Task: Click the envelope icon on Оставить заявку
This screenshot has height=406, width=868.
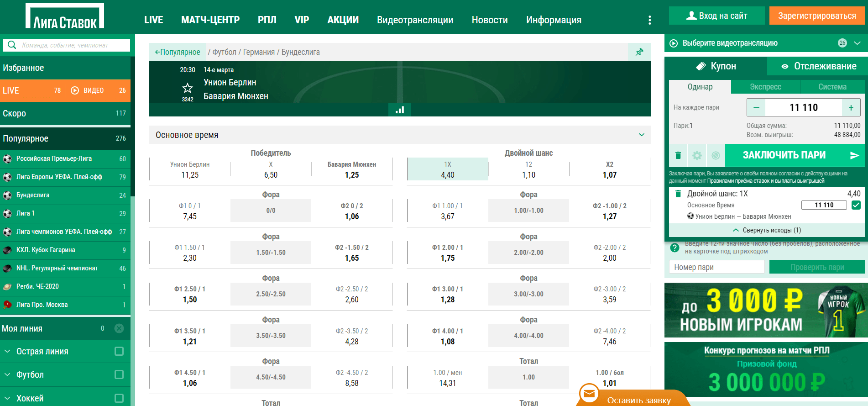Action: click(x=590, y=394)
